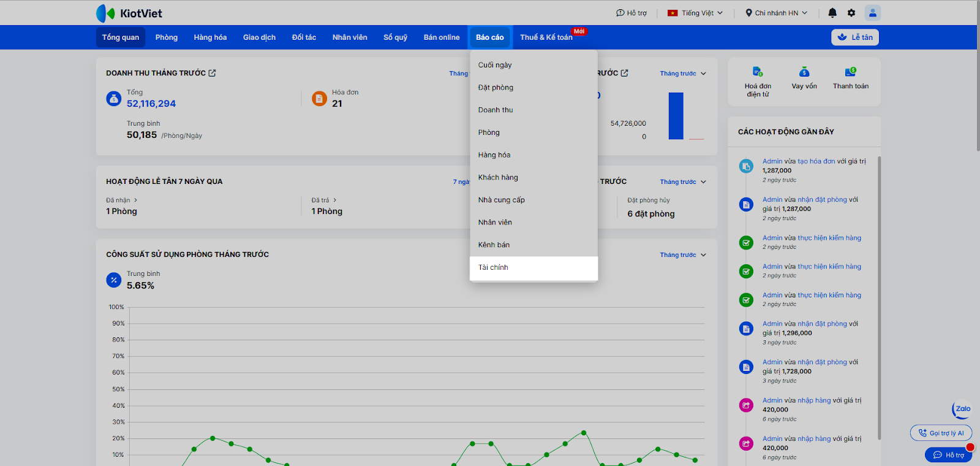Open the nhận đặt phòng 1,728,000 activity link
Image resolution: width=980 pixels, height=466 pixels.
(822, 362)
